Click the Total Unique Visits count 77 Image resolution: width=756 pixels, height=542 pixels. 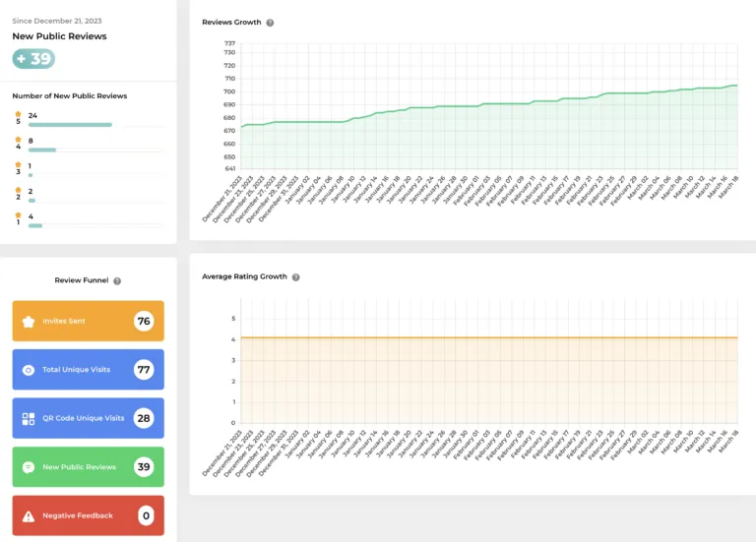coord(144,370)
